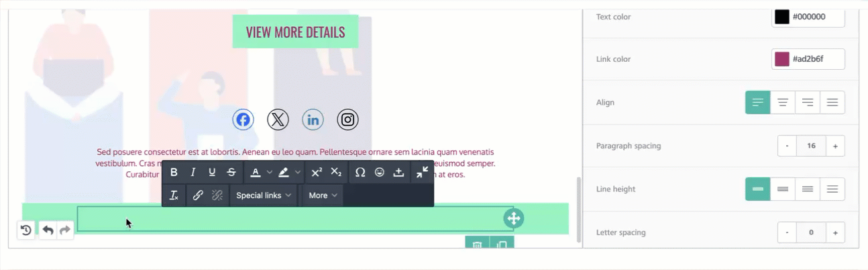The image size is (868, 270).
Task: Expand the More dropdown menu
Action: [323, 195]
